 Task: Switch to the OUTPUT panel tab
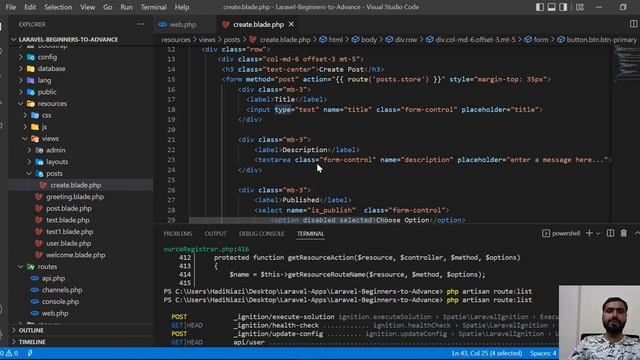click(216, 234)
